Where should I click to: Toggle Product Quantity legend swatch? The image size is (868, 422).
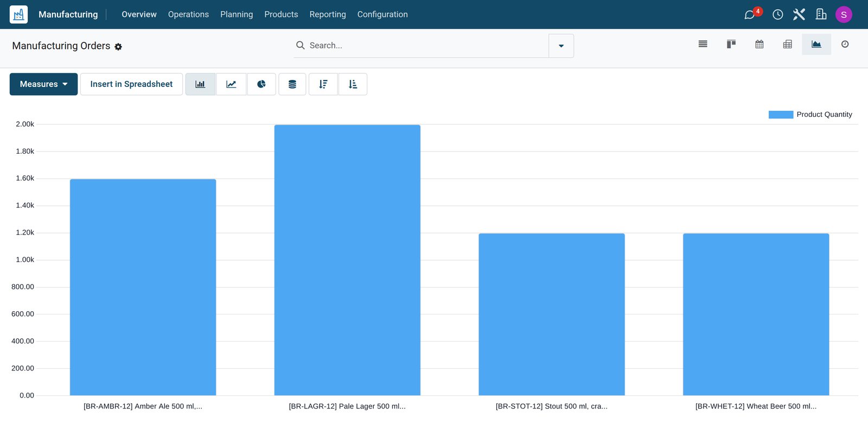pos(781,115)
